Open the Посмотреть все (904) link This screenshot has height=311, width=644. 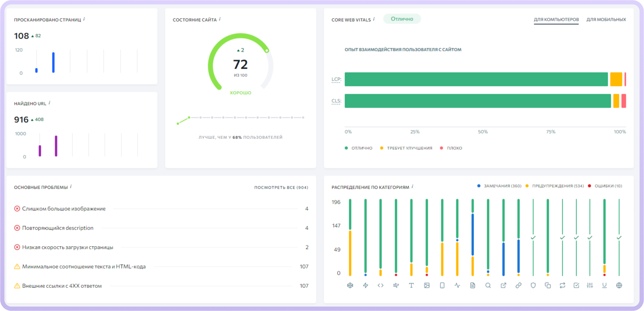point(281,188)
